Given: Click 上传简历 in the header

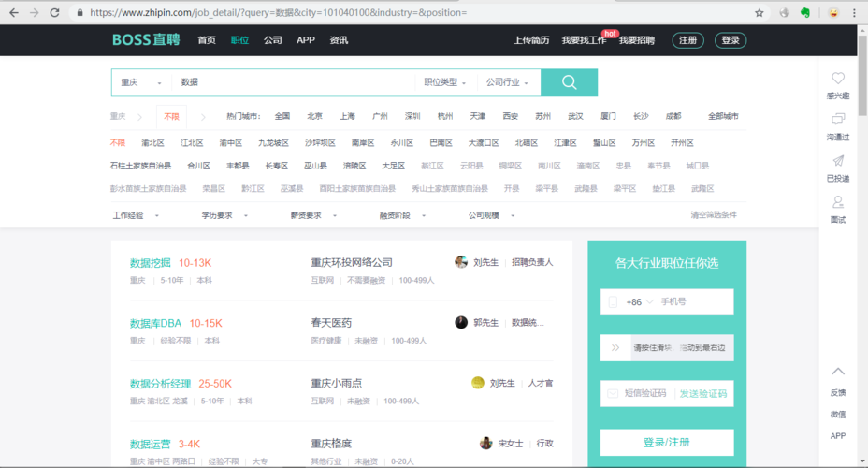Looking at the screenshot, I should (531, 40).
